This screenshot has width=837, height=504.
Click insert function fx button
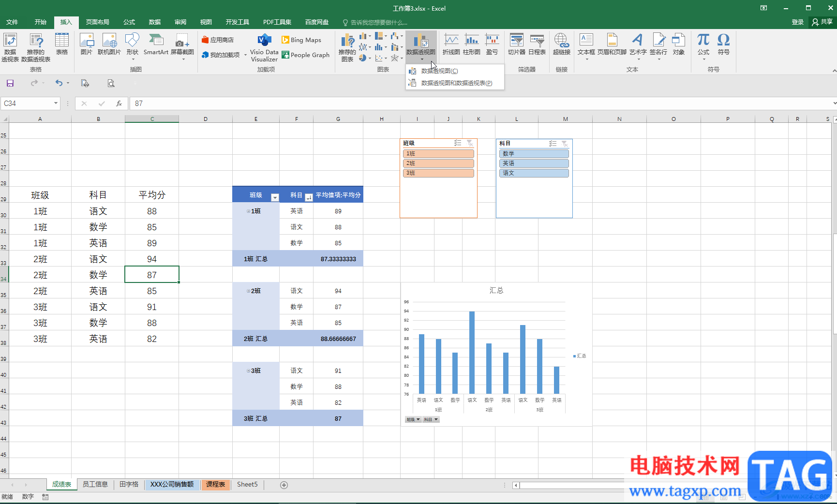(119, 104)
